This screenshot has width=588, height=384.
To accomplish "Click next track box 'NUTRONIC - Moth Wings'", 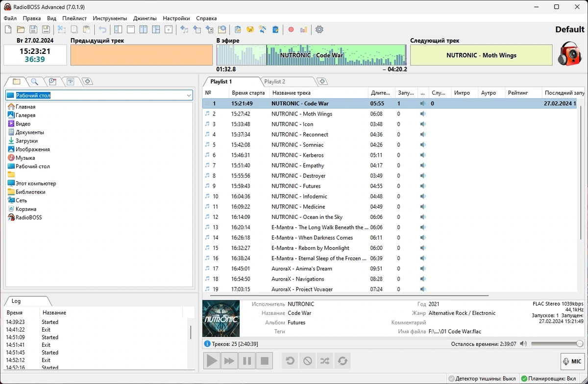I will click(x=481, y=55).
